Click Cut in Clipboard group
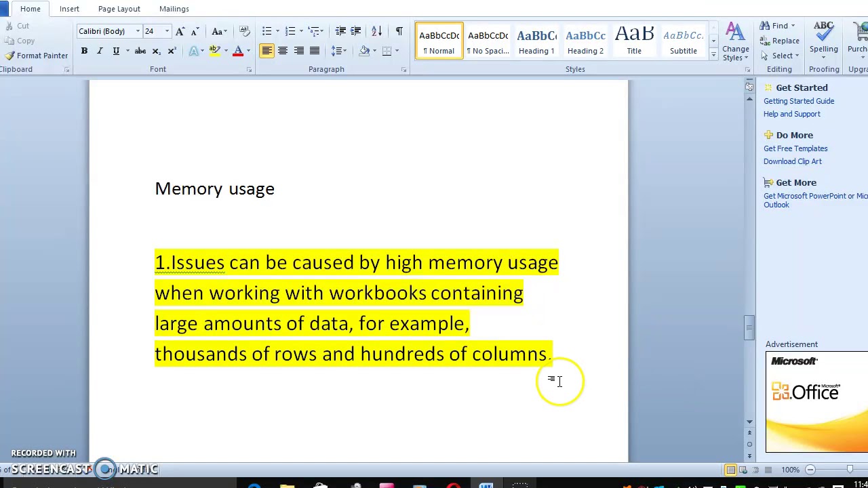 [17, 26]
